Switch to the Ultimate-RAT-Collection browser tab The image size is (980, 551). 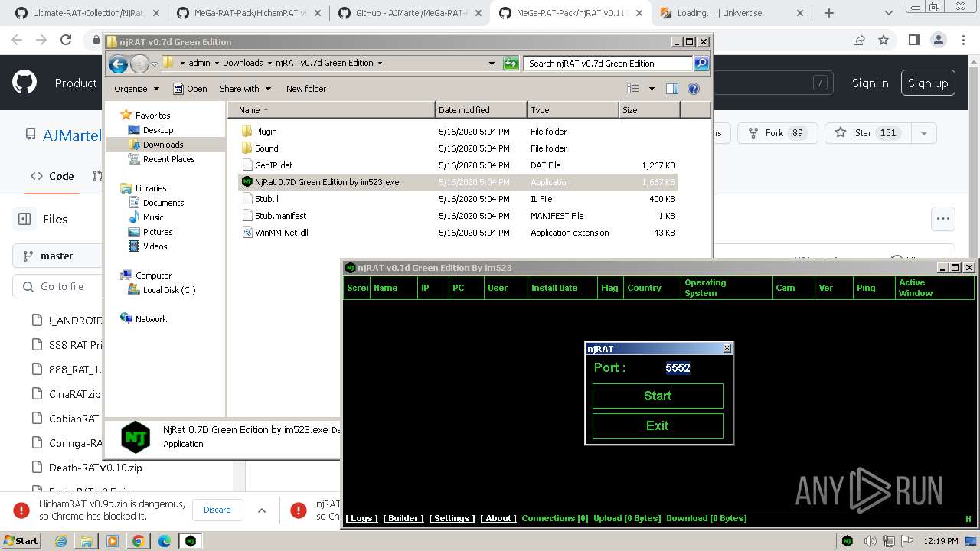point(89,13)
